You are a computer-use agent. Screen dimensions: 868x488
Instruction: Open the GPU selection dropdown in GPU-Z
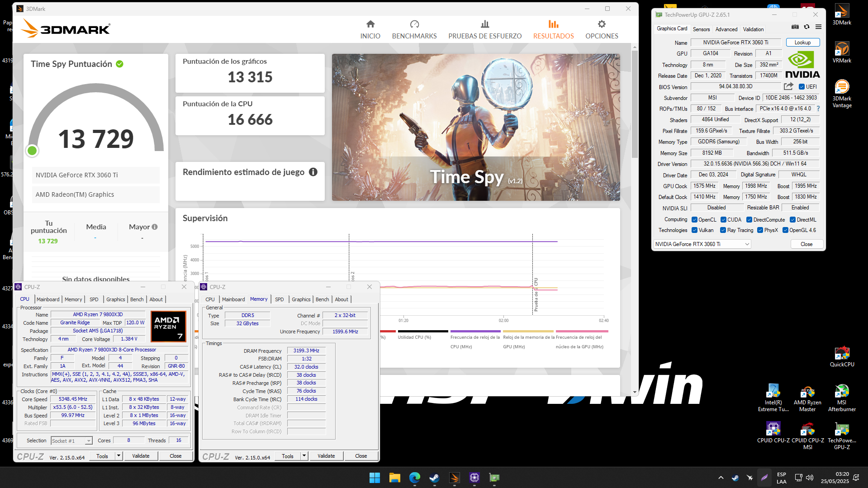pos(702,244)
